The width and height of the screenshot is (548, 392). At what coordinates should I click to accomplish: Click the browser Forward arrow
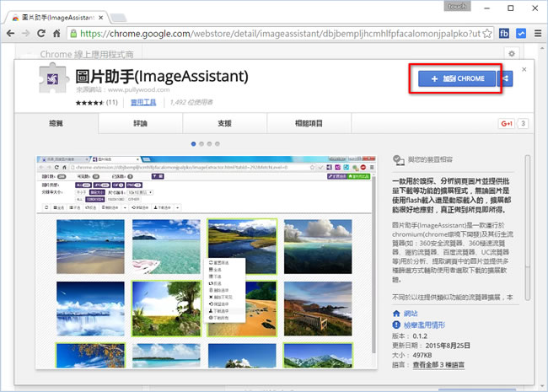(26, 34)
